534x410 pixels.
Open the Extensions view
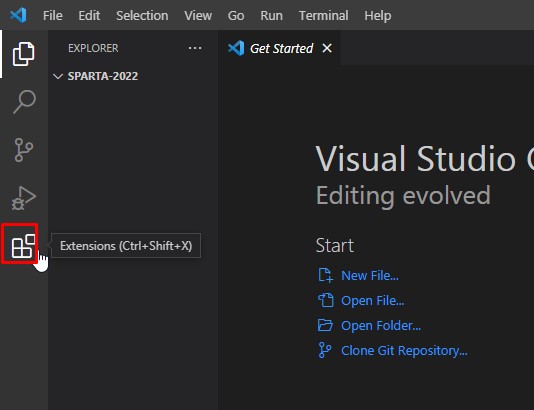[x=23, y=246]
